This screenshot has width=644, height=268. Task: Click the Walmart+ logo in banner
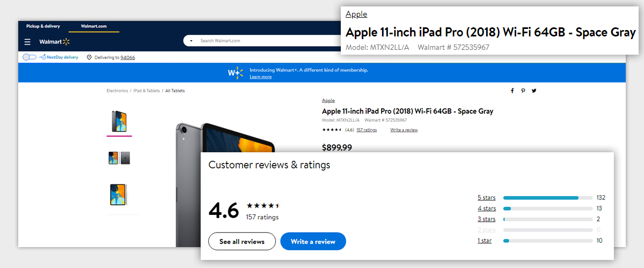click(x=236, y=72)
